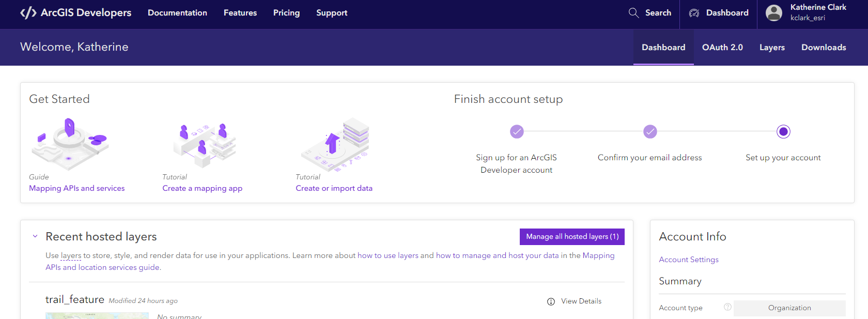The width and height of the screenshot is (868, 319).
Task: Click the Sign up step checkmark
Action: [x=517, y=132]
